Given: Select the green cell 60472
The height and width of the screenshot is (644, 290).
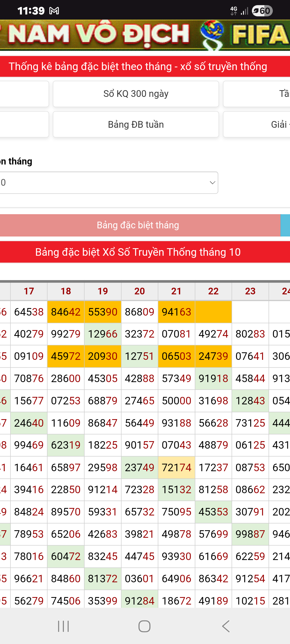Looking at the screenshot, I should coord(66,557).
